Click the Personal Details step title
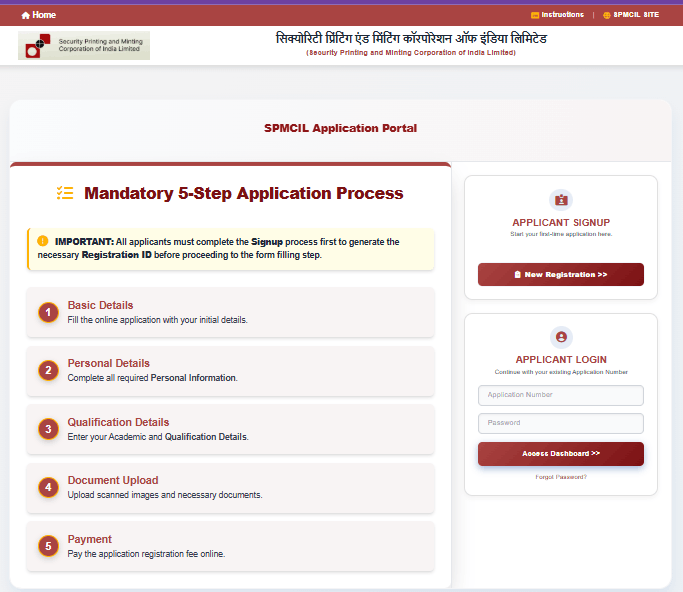The height and width of the screenshot is (592, 683). tap(108, 363)
